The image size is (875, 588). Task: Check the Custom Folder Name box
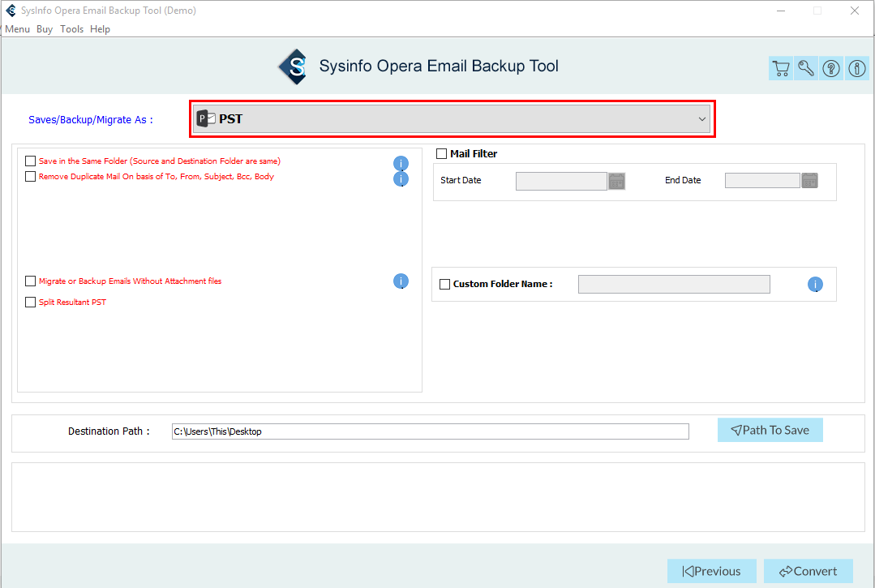pyautogui.click(x=444, y=284)
